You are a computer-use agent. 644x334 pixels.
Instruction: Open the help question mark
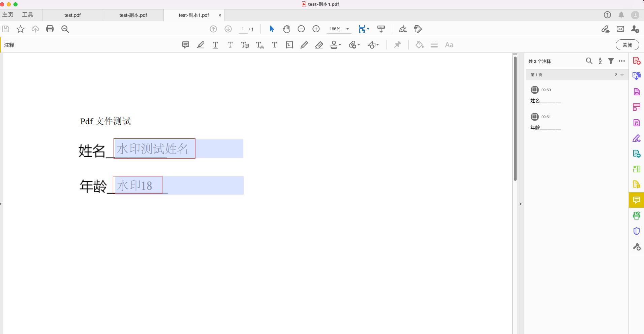(607, 15)
